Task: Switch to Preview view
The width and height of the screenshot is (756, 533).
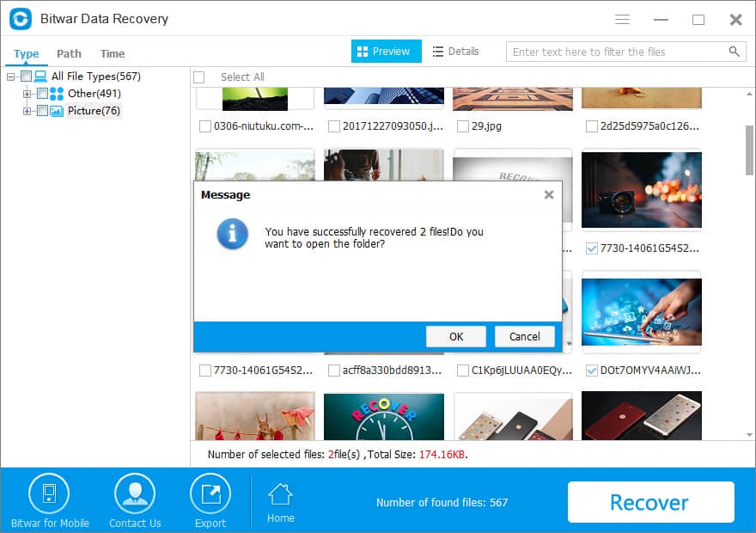Action: pyautogui.click(x=387, y=51)
